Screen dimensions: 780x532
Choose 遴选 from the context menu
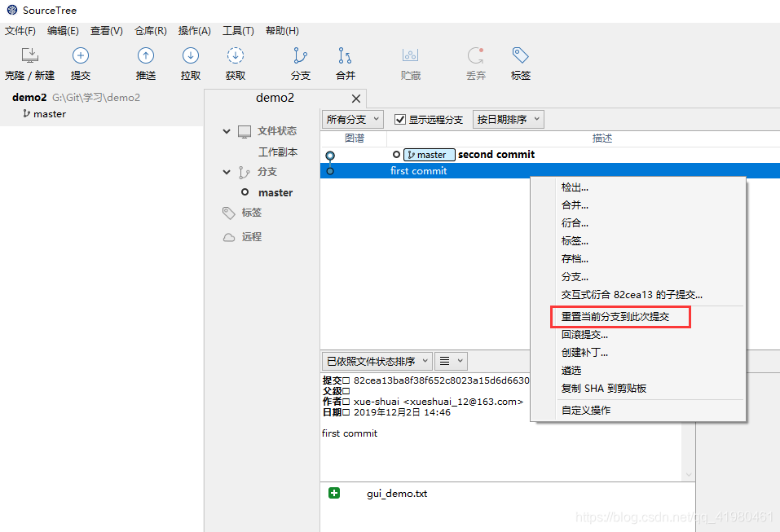639,371
